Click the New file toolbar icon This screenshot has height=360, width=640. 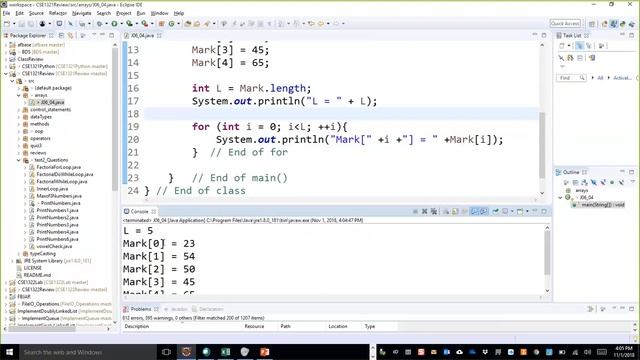[7, 24]
